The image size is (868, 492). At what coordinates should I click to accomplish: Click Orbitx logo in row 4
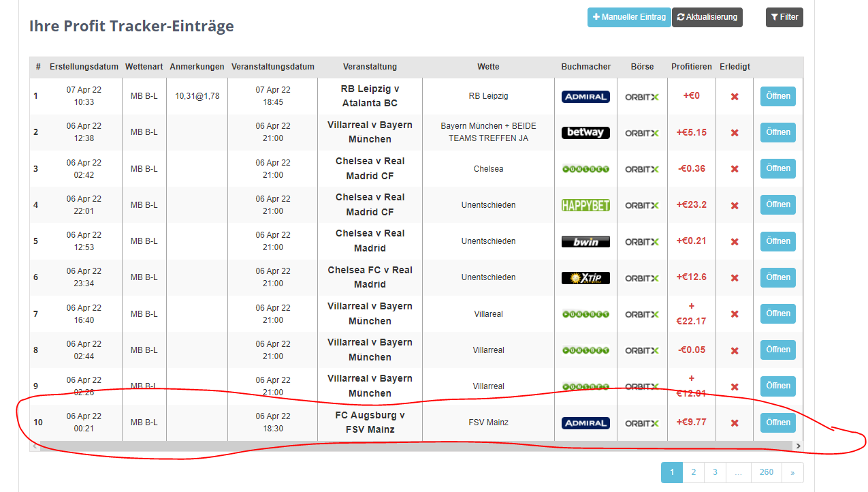[642, 205]
